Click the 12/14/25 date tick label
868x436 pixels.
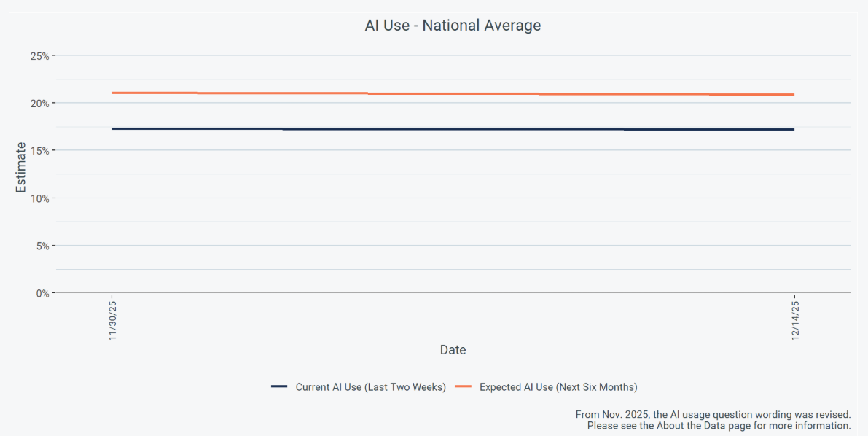[x=794, y=319]
